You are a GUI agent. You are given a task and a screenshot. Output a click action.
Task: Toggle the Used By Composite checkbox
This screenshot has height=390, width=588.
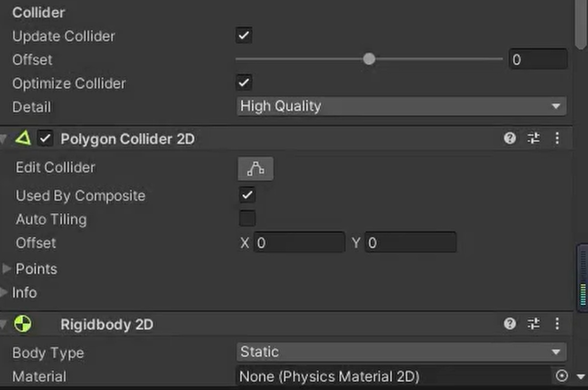[247, 196]
